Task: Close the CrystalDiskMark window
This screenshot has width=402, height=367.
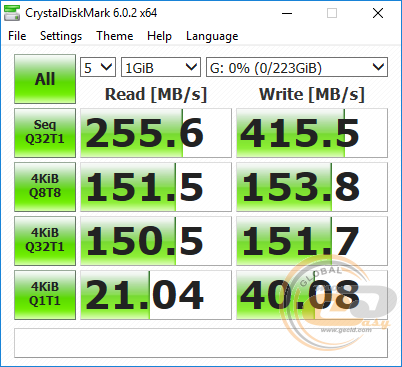Action: 378,13
